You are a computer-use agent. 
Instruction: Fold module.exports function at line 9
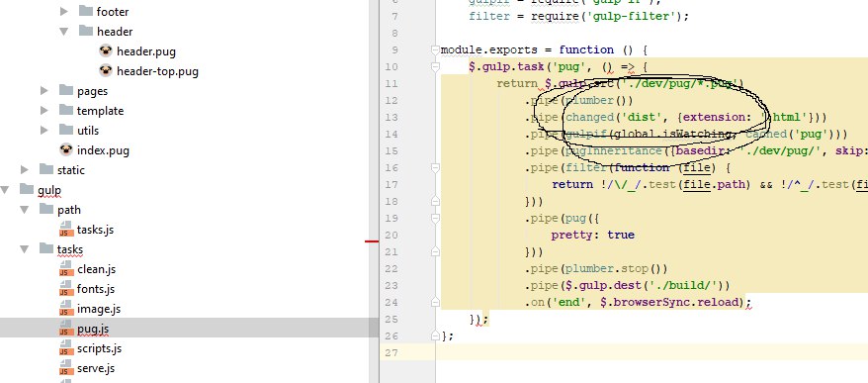(x=435, y=49)
